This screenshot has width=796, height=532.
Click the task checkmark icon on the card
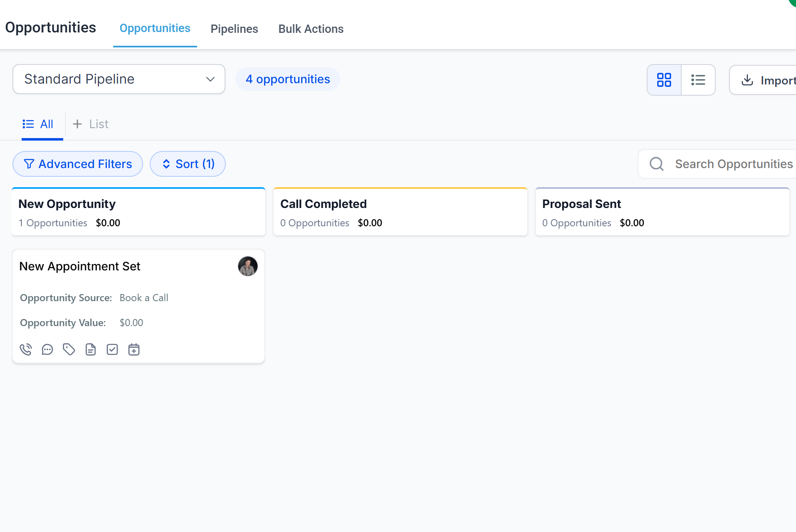coord(112,349)
